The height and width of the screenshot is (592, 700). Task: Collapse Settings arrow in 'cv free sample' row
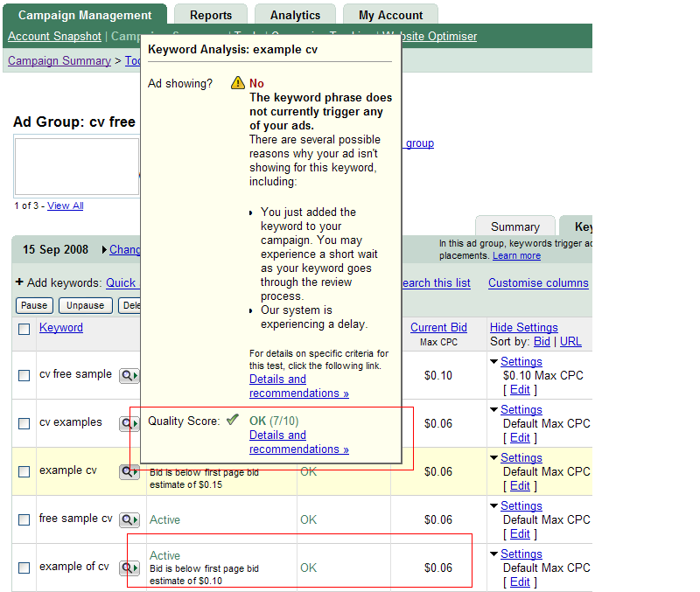click(x=493, y=362)
